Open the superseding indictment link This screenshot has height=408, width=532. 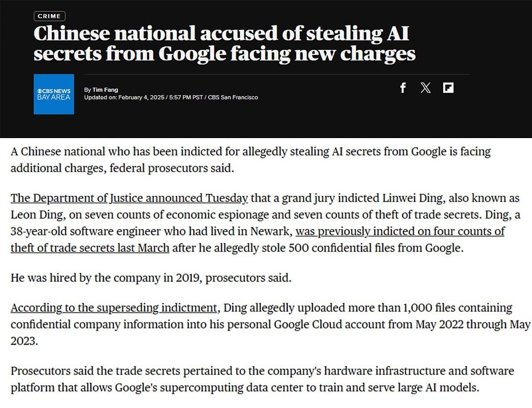(x=113, y=307)
